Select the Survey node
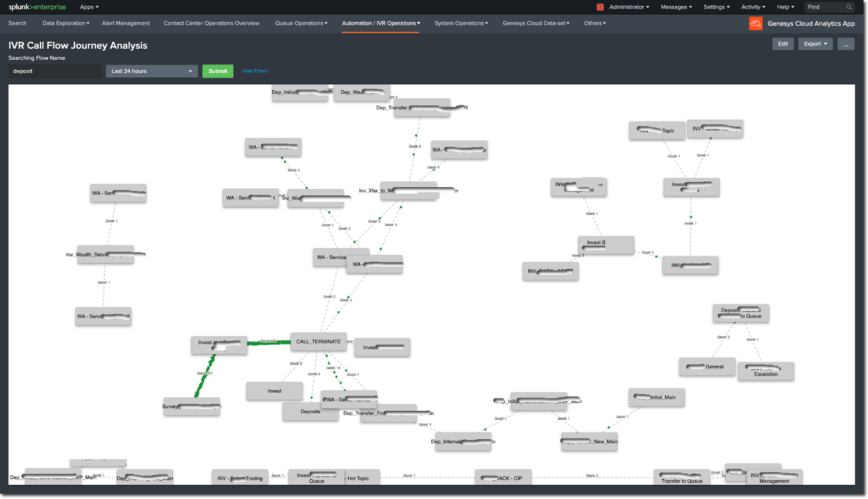Screen dimensions: 868x499 [191, 406]
